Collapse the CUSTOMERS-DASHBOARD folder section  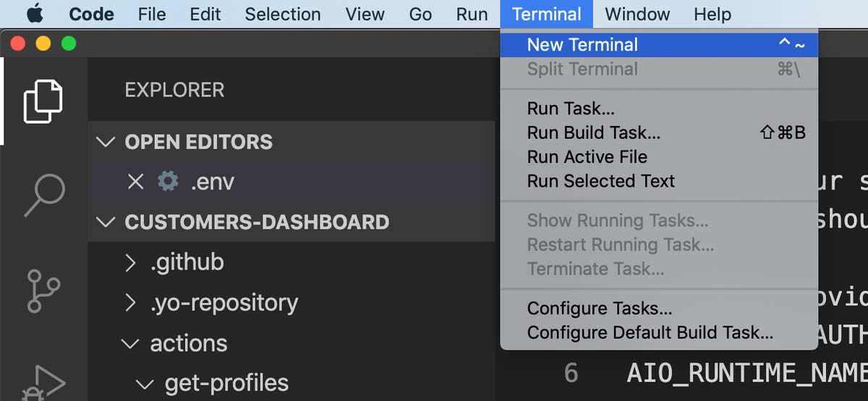pos(106,221)
